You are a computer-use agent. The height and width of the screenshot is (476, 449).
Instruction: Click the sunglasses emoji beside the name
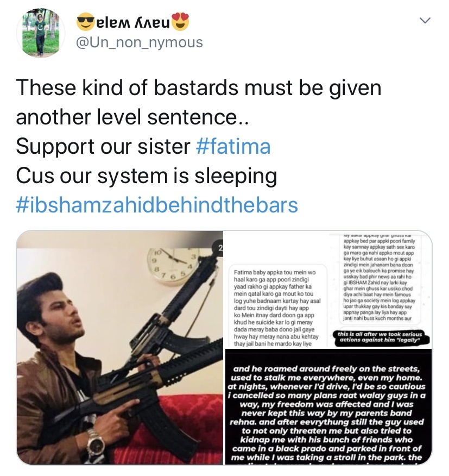[x=85, y=22]
